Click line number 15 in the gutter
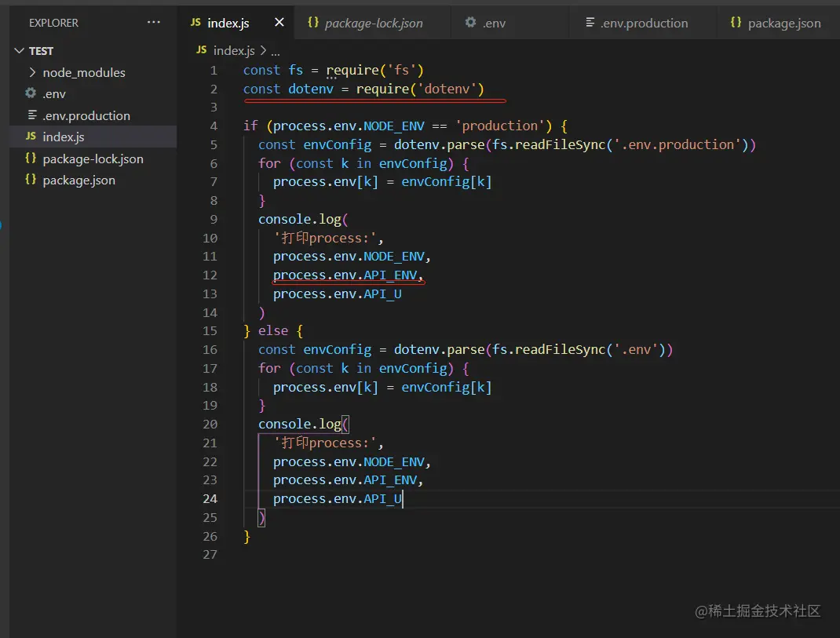This screenshot has height=638, width=840. [x=210, y=331]
